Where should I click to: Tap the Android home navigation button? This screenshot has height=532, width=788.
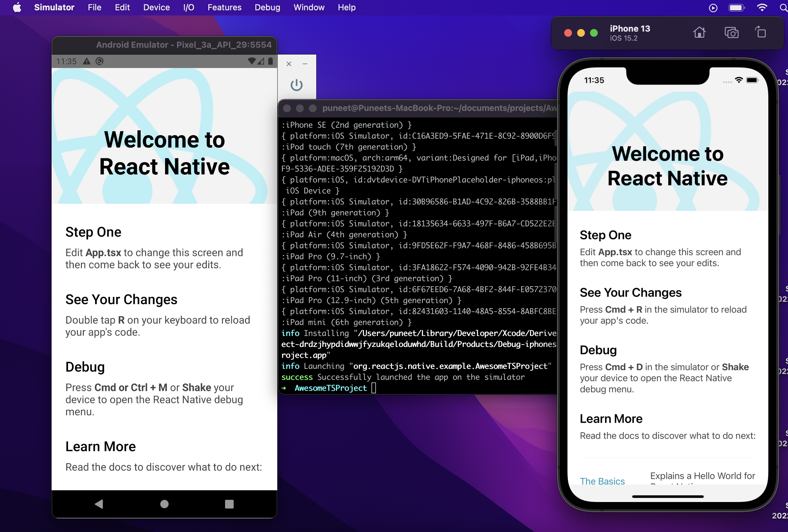click(x=164, y=504)
